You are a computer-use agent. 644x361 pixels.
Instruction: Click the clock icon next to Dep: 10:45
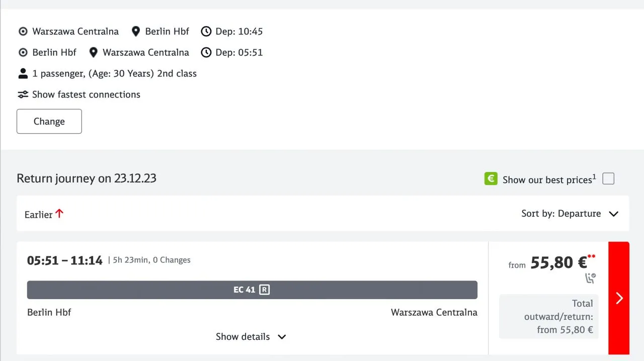(x=206, y=31)
